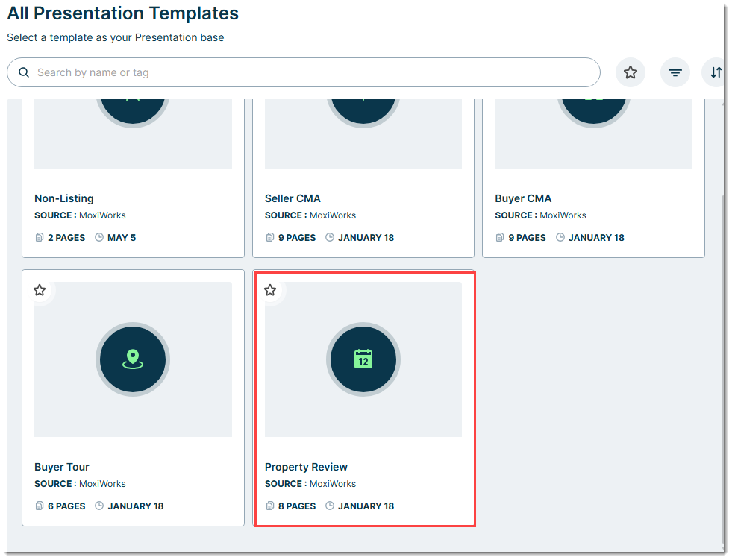Focus the Search by name or tag field

pyautogui.click(x=304, y=72)
